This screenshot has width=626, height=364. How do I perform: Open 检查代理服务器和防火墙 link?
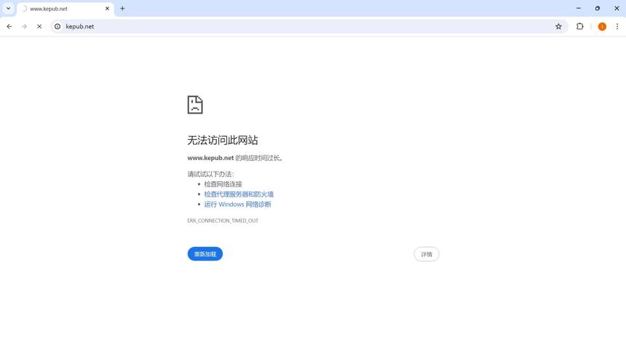[x=239, y=194]
